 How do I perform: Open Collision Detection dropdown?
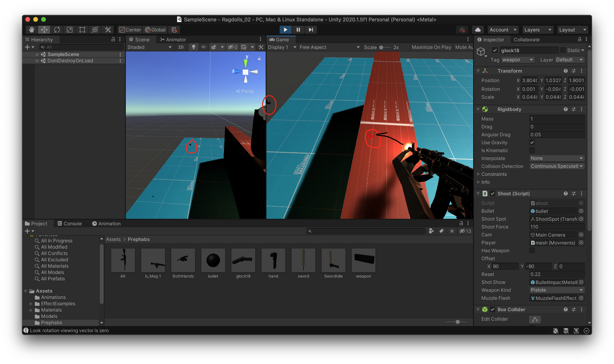point(557,166)
